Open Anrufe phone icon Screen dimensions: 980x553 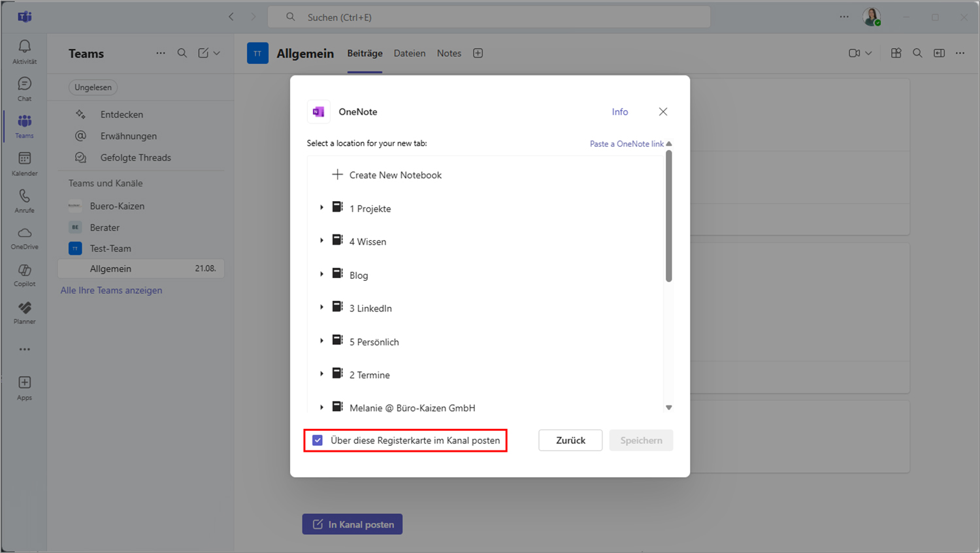[24, 200]
